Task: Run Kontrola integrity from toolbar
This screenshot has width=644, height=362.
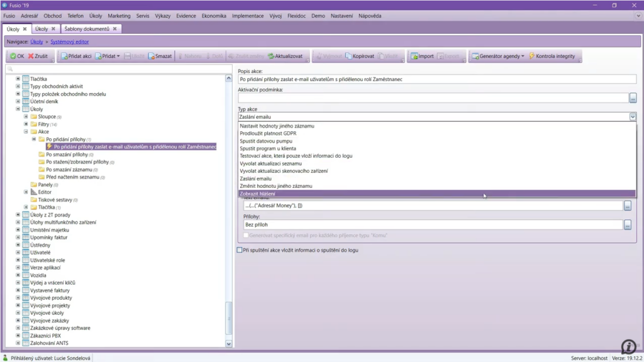Action: pyautogui.click(x=531, y=56)
